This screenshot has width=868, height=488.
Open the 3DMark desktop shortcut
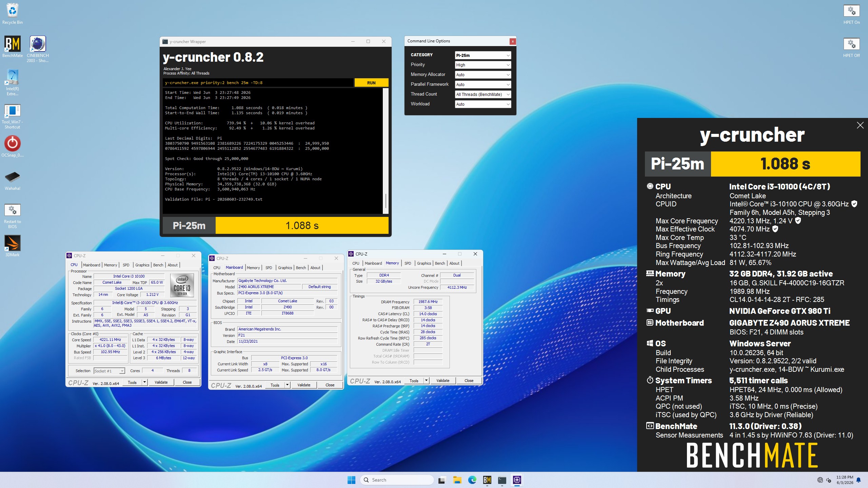coord(13,246)
